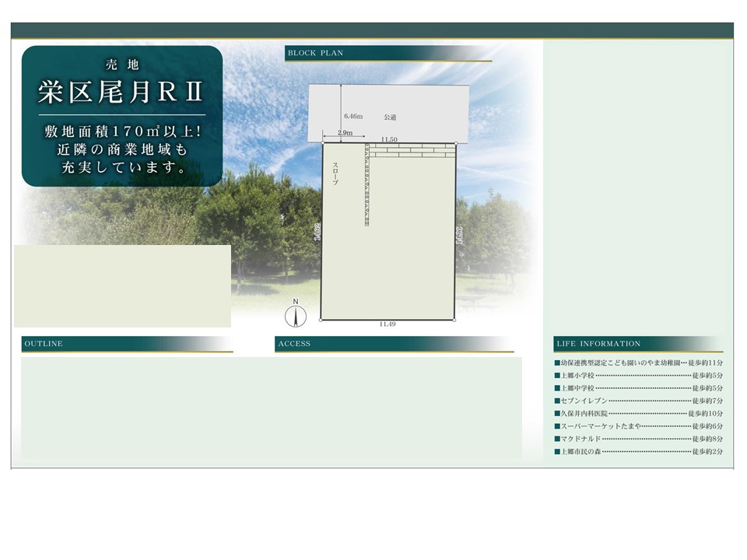Viewport: 747px width, 560px height.
Task: Click the 上郷中学校 list entry
Action: (x=577, y=388)
